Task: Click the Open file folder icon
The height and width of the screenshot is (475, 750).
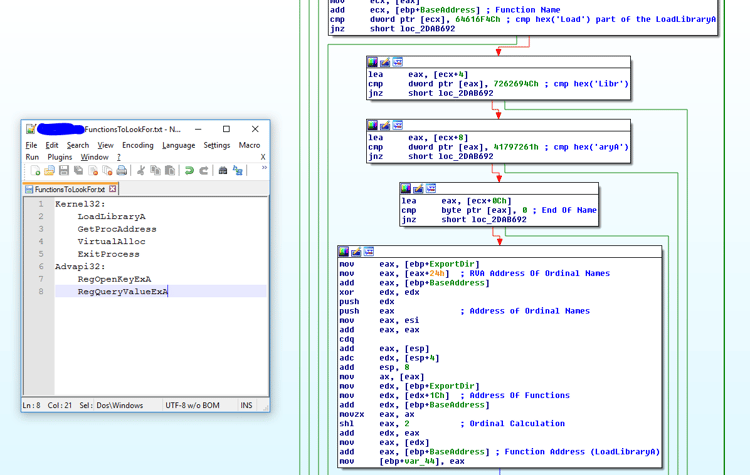Action: tap(49, 171)
